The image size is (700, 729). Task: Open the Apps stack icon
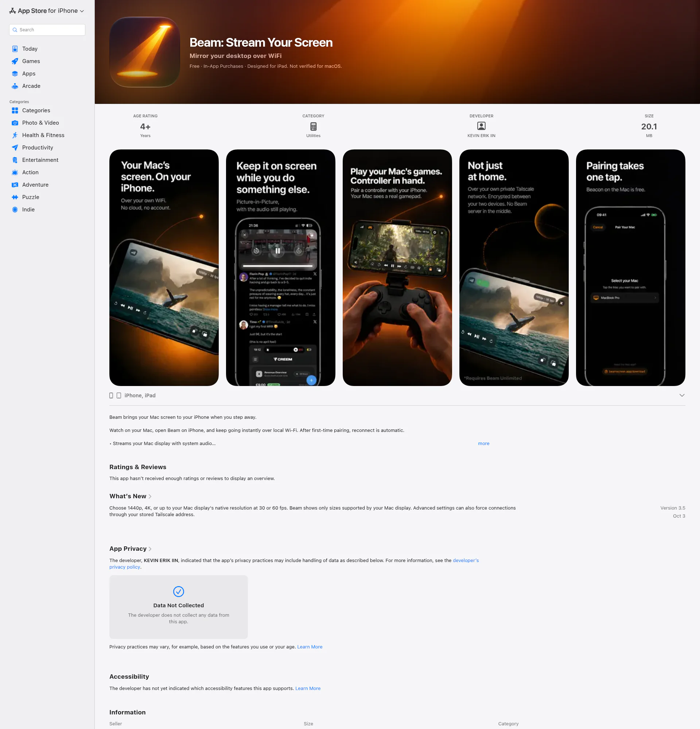15,74
